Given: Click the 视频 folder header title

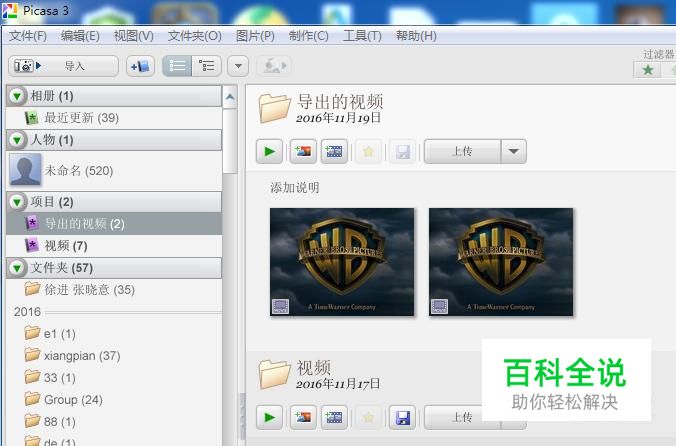Looking at the screenshot, I should (x=313, y=368).
